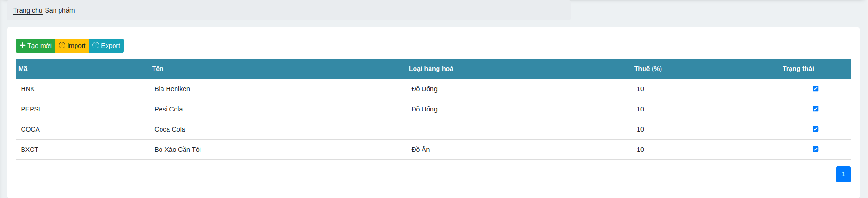
Task: Click the Export circle icon
Action: (96, 46)
